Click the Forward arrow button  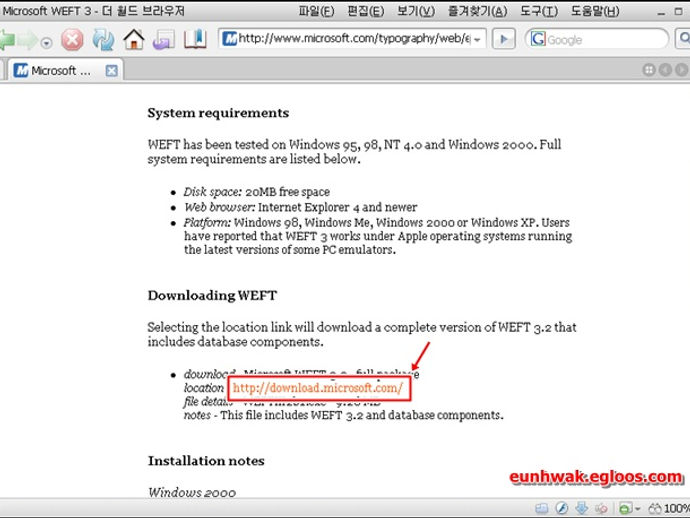coord(28,40)
